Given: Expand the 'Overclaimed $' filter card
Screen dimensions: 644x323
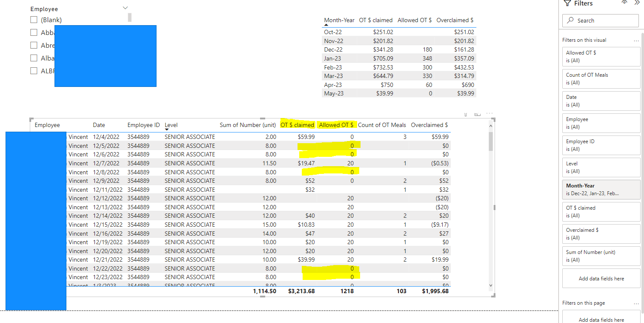Looking at the screenshot, I should pos(601,234).
